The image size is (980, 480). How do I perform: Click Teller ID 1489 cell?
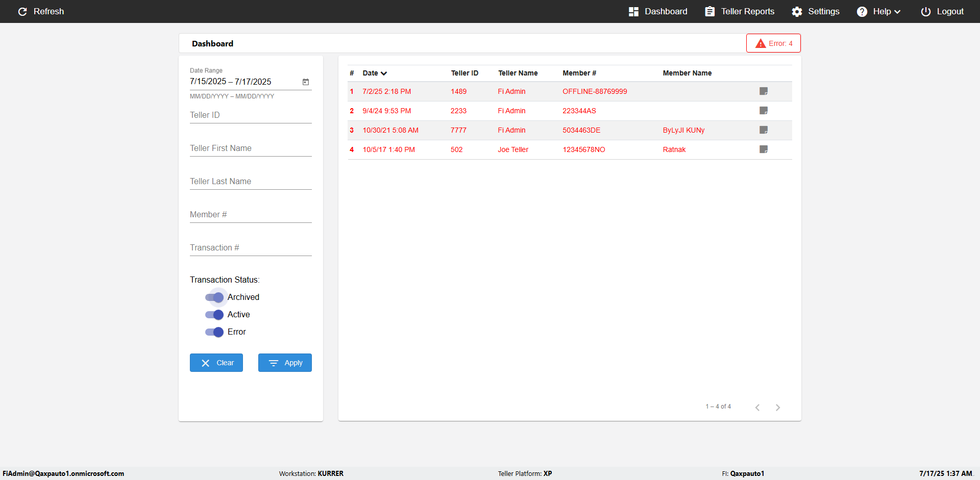(x=458, y=91)
